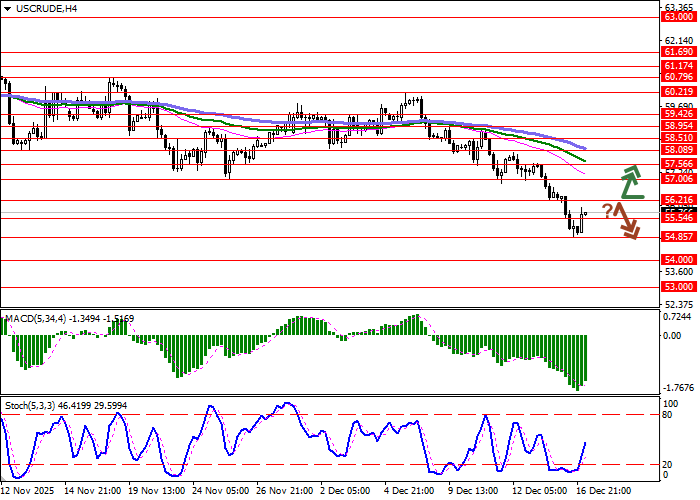The image size is (700, 500).
Task: Select the USCRUDE,H4 chart title
Action: pos(43,9)
